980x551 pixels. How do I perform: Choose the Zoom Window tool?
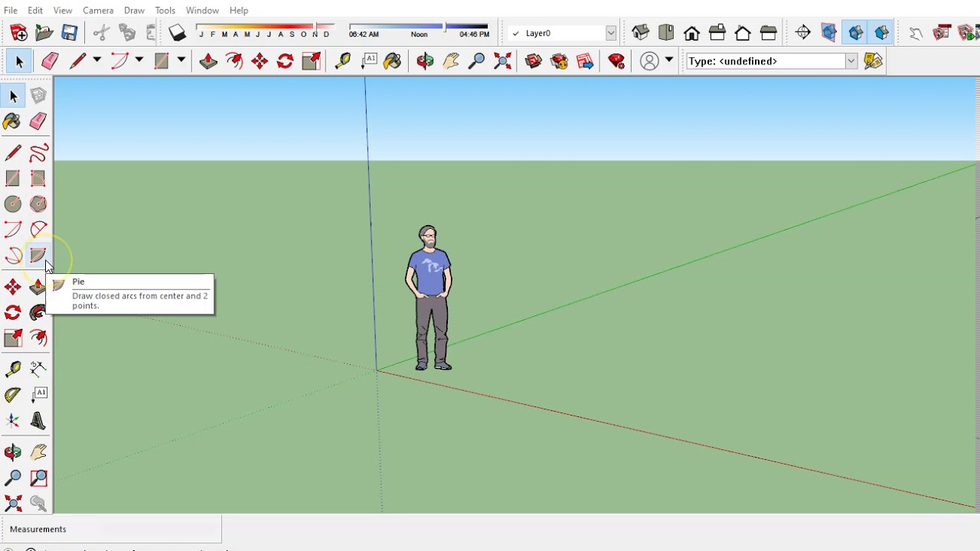[x=38, y=478]
